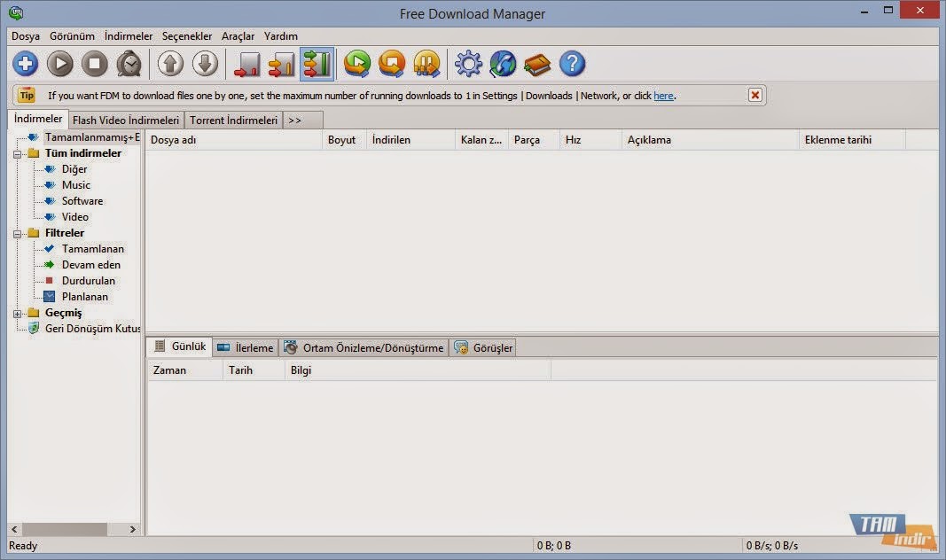
Task: Move download up in the list
Action: coord(171,64)
